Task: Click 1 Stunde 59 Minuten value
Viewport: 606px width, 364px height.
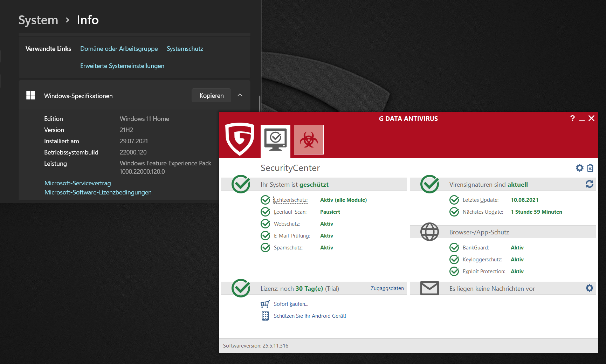Action: (x=536, y=212)
